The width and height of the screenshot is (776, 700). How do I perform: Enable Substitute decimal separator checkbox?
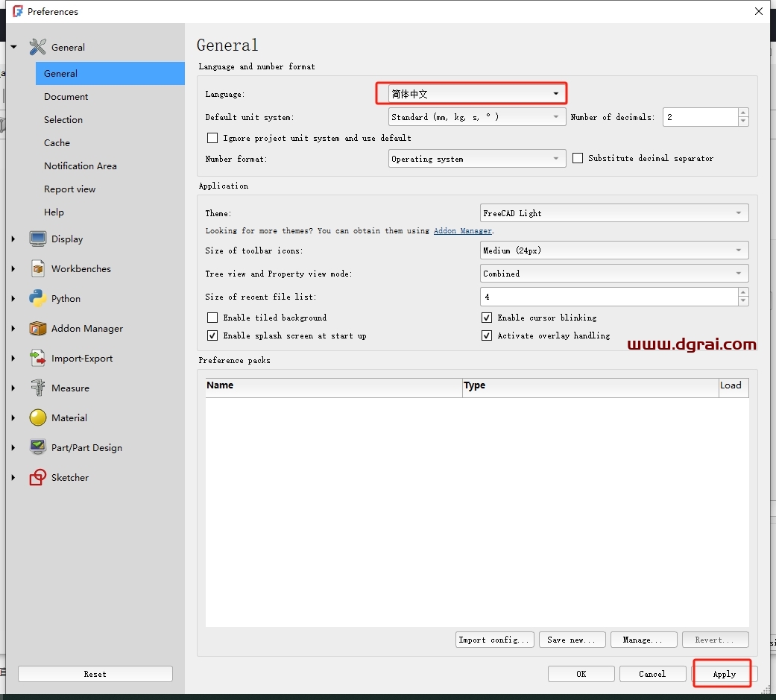coord(578,159)
